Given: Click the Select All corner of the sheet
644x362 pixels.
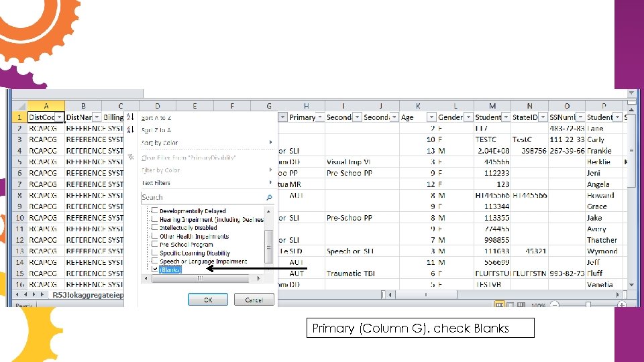Looking at the screenshot, I should click(x=19, y=106).
